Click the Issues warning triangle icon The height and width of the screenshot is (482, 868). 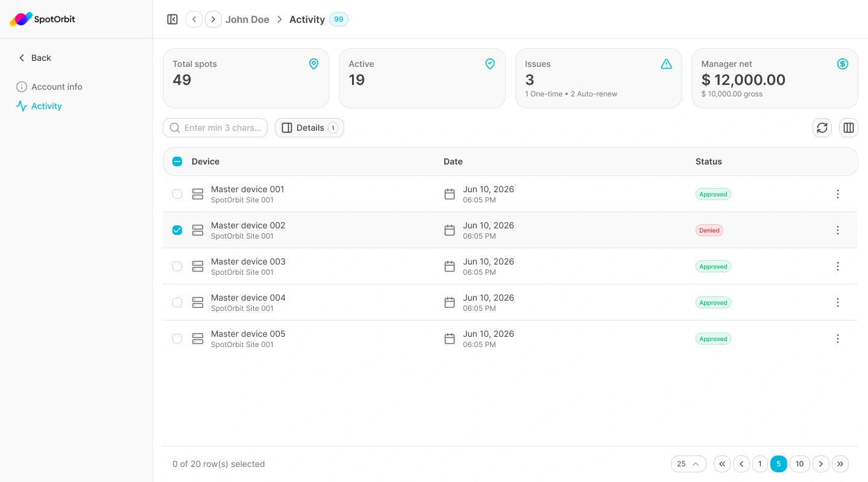pyautogui.click(x=666, y=64)
